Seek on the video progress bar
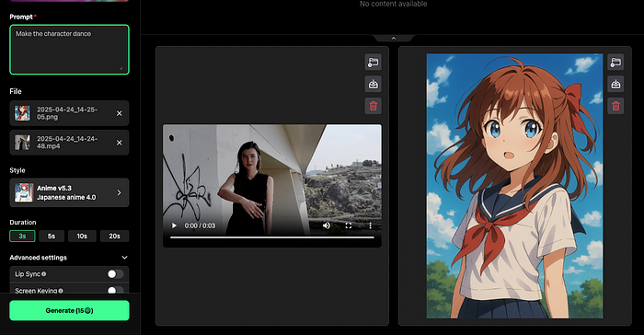 (x=272, y=237)
